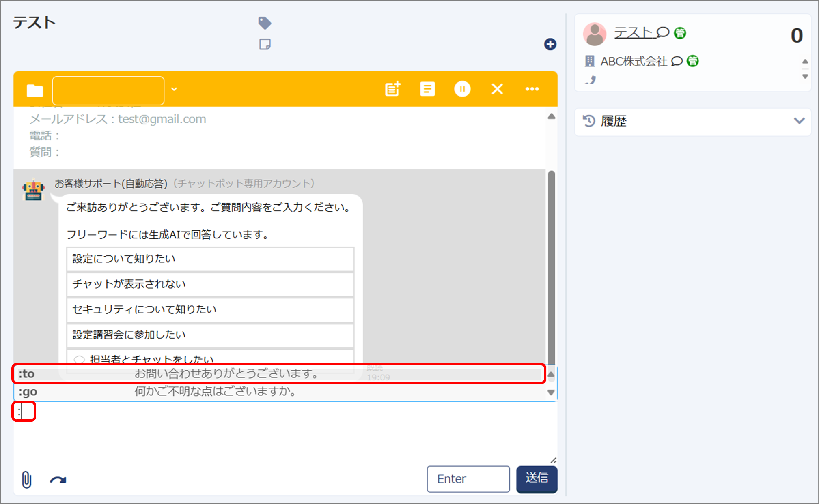Select the 設定講習会に参加したい option
Viewport: 819px width, 504px height.
point(210,335)
